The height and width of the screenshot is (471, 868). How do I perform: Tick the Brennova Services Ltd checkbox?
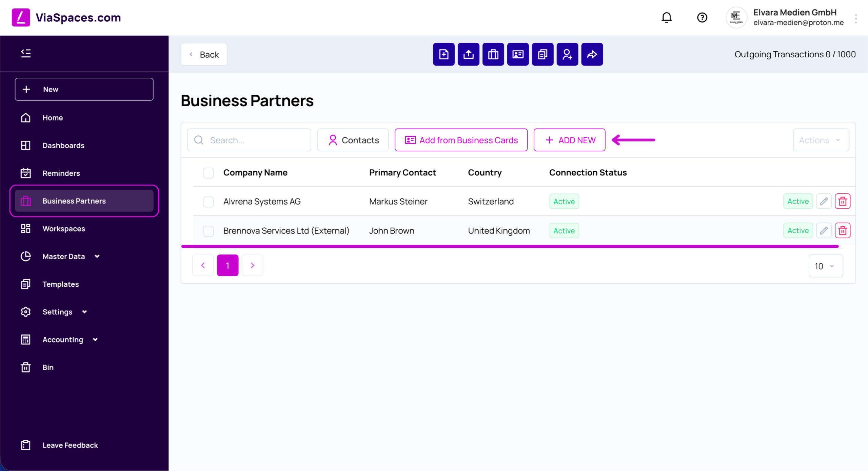click(208, 231)
